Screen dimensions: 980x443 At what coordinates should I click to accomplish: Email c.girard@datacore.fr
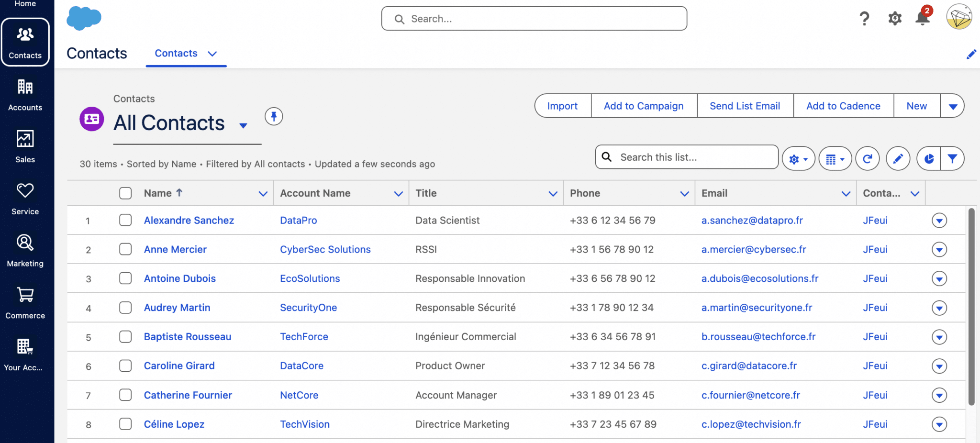(x=749, y=366)
